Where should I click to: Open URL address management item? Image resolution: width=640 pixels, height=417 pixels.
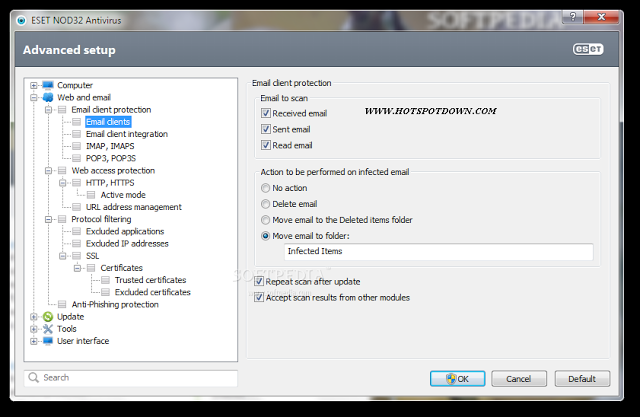coord(133,207)
